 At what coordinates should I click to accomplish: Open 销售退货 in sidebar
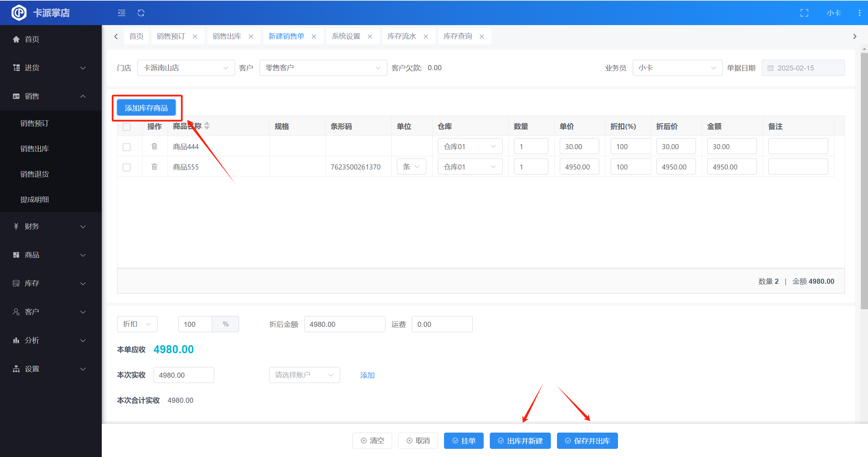[x=35, y=174]
